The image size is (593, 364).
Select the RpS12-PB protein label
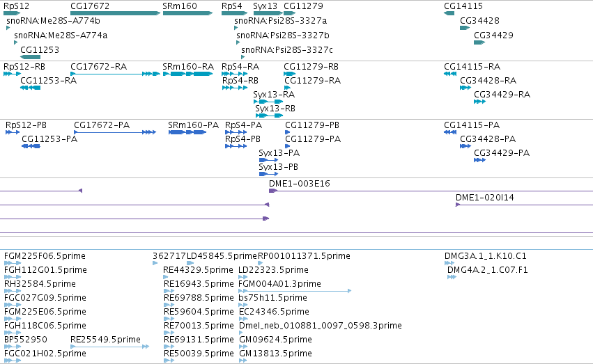(x=26, y=125)
